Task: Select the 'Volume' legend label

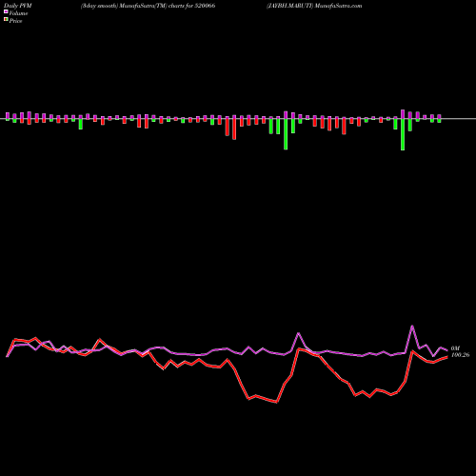Action: pos(18,13)
